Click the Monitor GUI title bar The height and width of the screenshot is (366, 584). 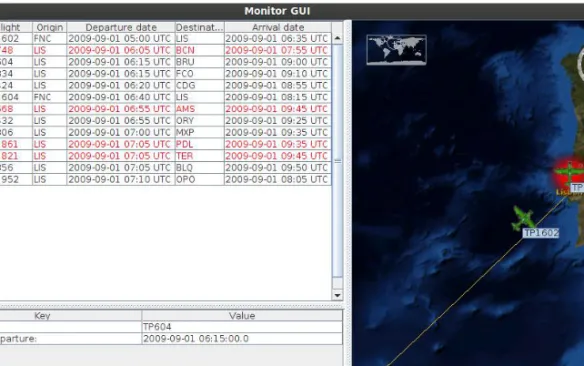(292, 11)
